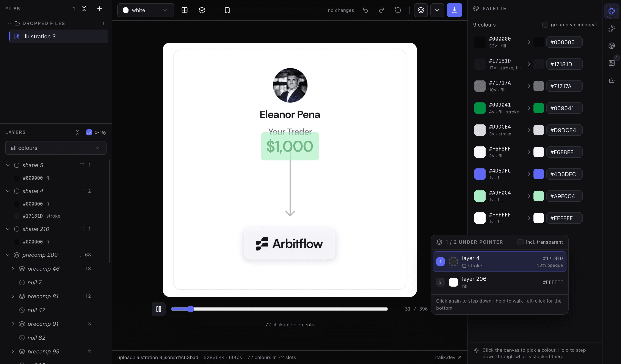
Task: Click the #4D6DFC replacement colour swatch
Action: 538,174
